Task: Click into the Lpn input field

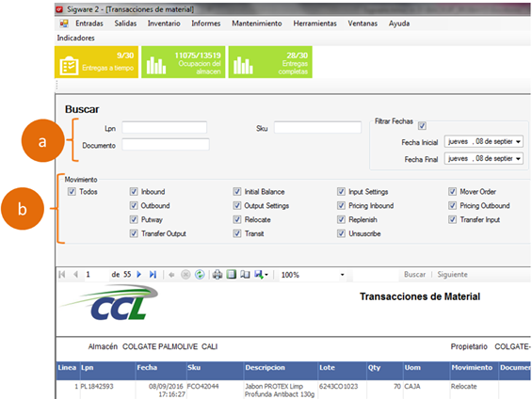Action: tap(165, 127)
